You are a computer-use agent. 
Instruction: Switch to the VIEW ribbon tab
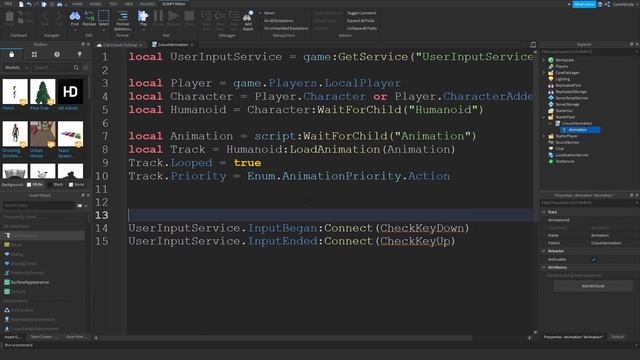(x=129, y=4)
